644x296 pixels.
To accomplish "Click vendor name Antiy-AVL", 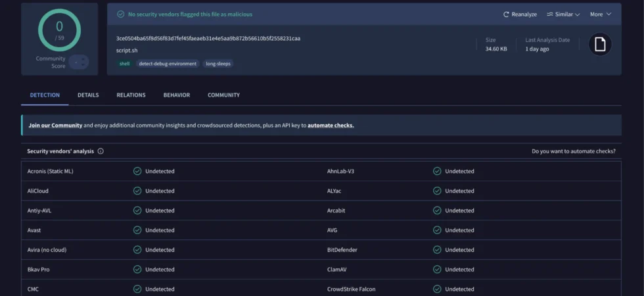I will [x=39, y=210].
